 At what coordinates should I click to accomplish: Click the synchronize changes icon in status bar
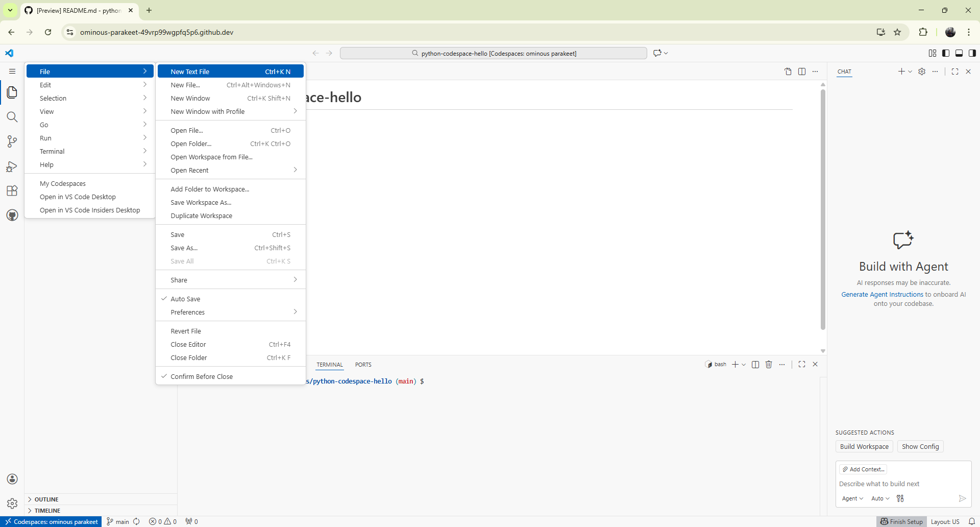[x=137, y=521]
